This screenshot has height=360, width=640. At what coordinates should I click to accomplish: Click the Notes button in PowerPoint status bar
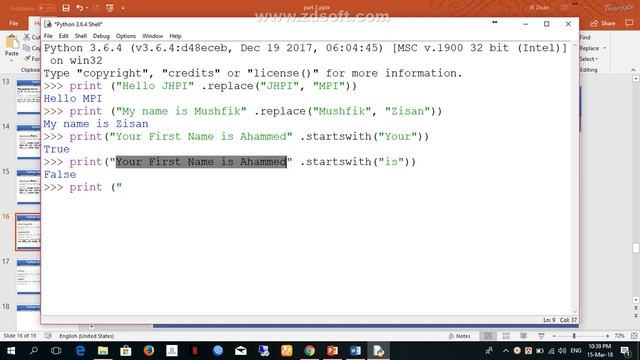coord(460,336)
